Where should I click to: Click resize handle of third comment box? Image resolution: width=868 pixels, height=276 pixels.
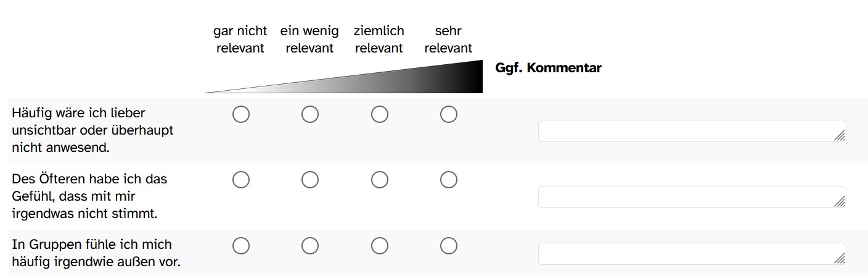840,259
